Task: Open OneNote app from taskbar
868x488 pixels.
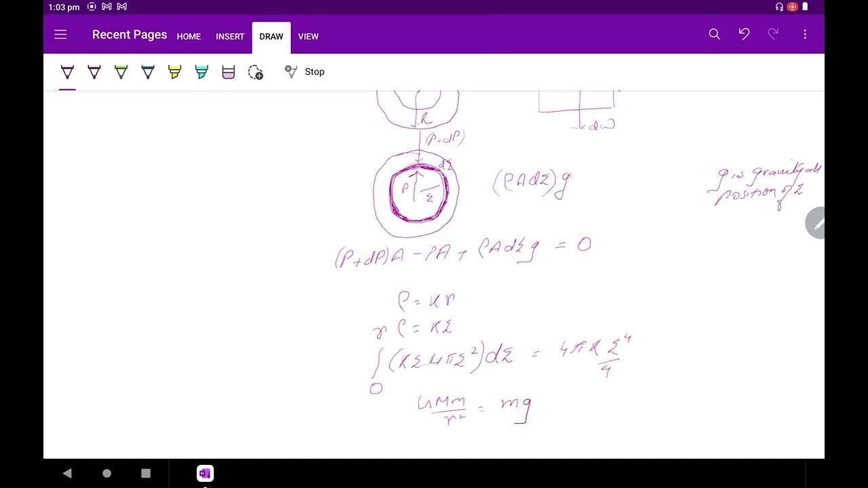Action: point(205,473)
